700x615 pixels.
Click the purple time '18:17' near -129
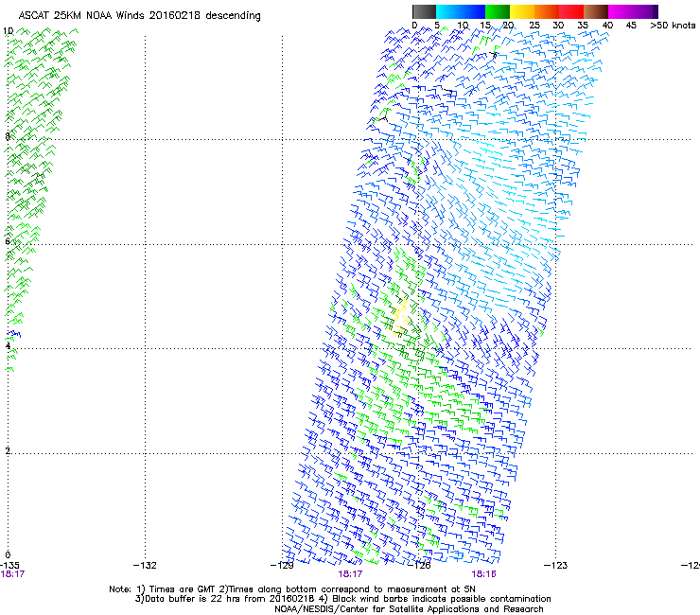point(350,574)
